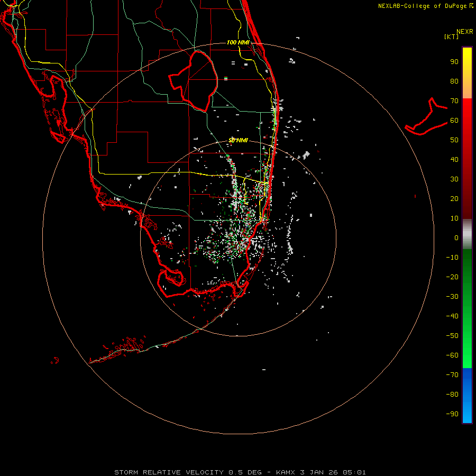476x476 pixels.
Task: Select the 50 NMI range ring label
Action: [238, 140]
